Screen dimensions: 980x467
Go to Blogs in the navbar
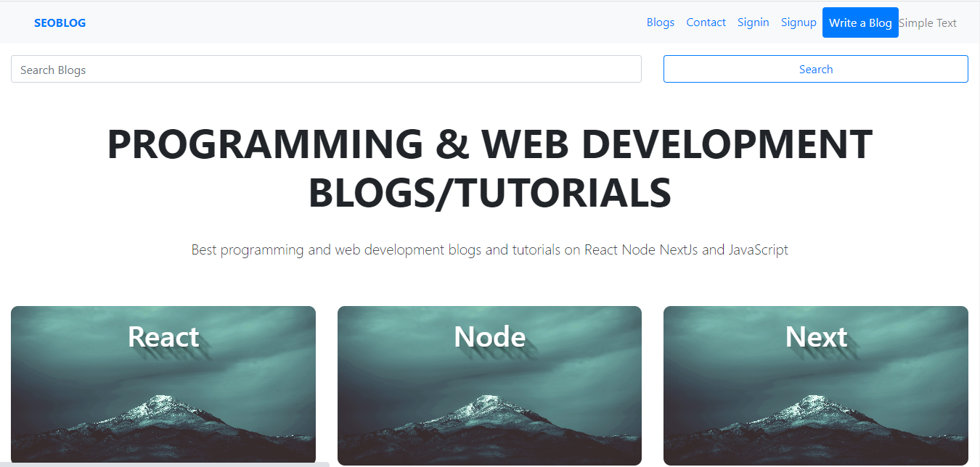point(661,22)
